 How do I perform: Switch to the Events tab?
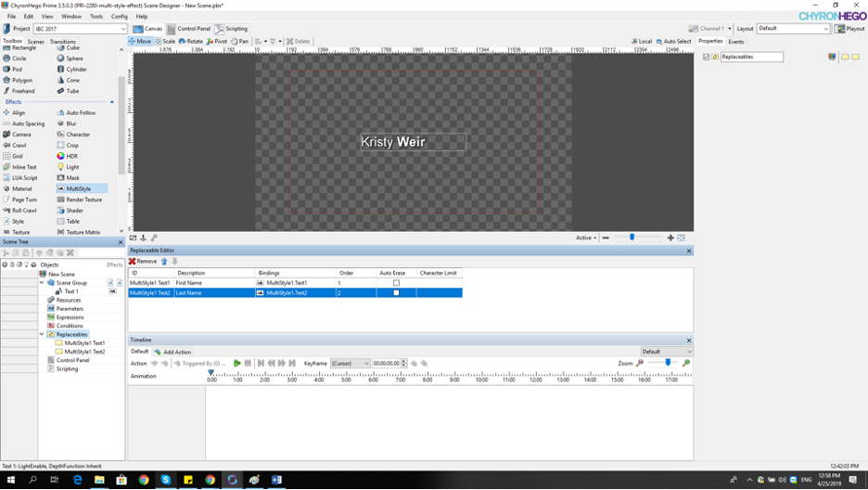(735, 42)
